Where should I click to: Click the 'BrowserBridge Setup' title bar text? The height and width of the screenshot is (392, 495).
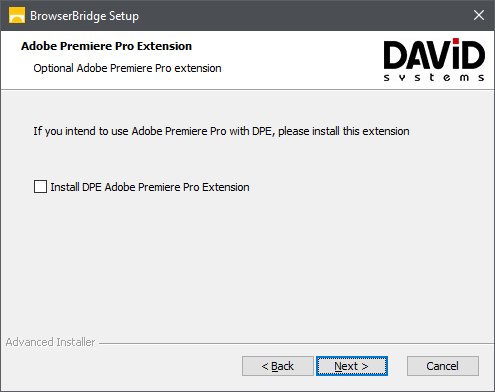point(84,16)
